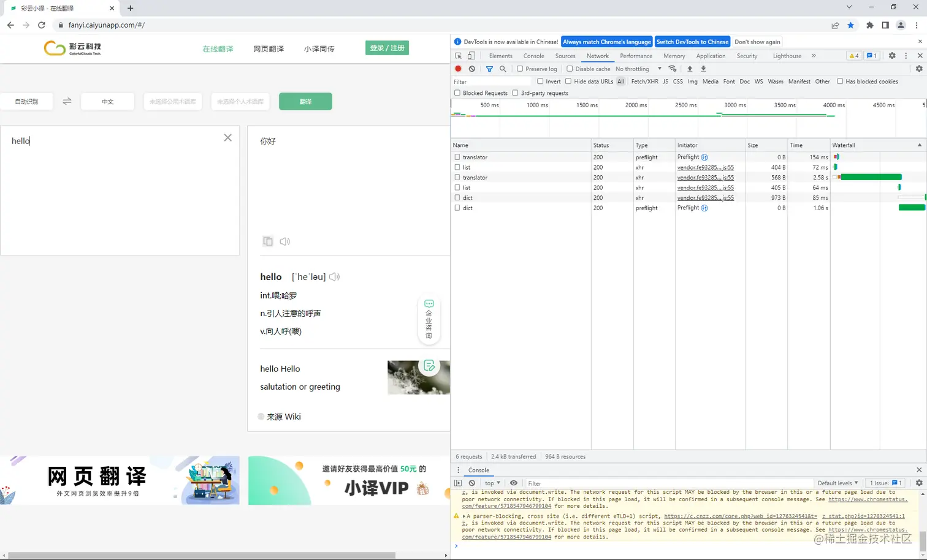The height and width of the screenshot is (560, 927).
Task: Reload the browser page
Action: 42,25
